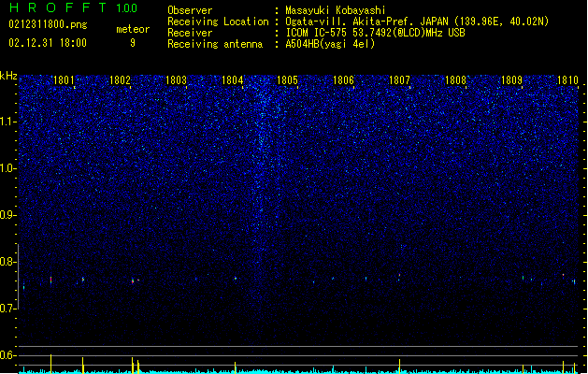This screenshot has height=374, width=588.
Task: Click the file name 0212311800.png
Action: pyautogui.click(x=48, y=24)
